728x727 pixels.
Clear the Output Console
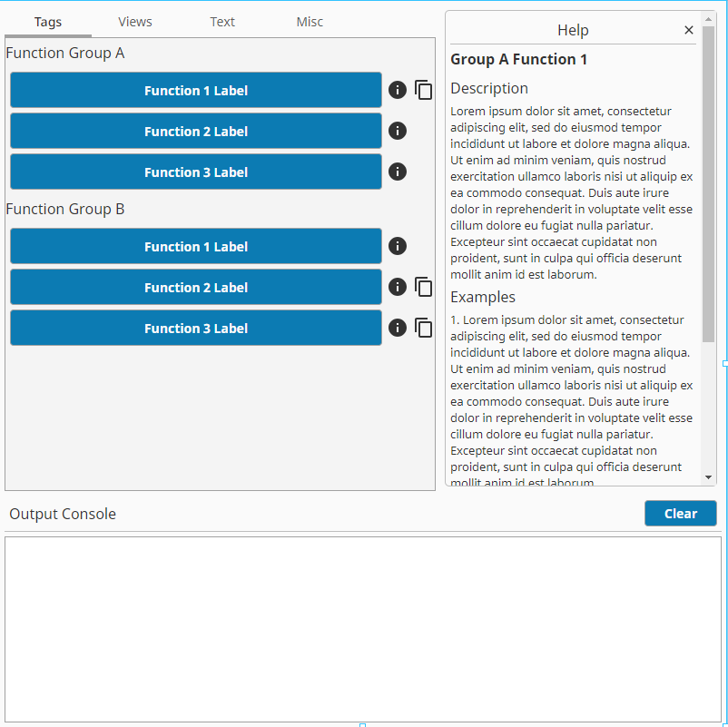coord(680,514)
